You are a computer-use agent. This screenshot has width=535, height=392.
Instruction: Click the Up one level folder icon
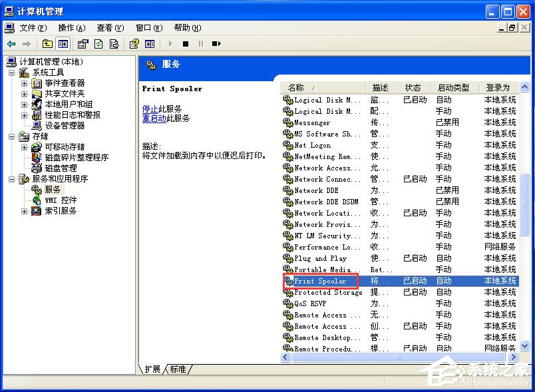47,44
